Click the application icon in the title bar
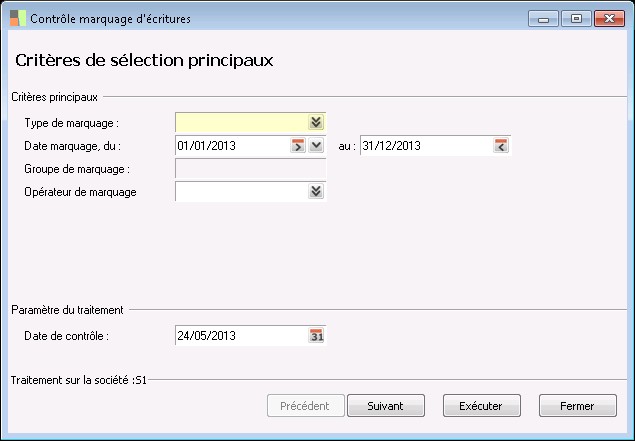The height and width of the screenshot is (441, 635). click(17, 18)
